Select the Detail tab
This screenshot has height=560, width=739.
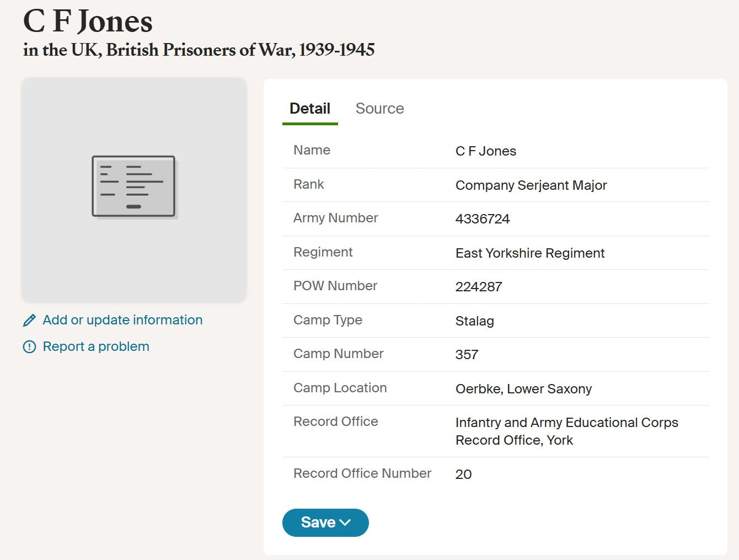click(x=310, y=109)
